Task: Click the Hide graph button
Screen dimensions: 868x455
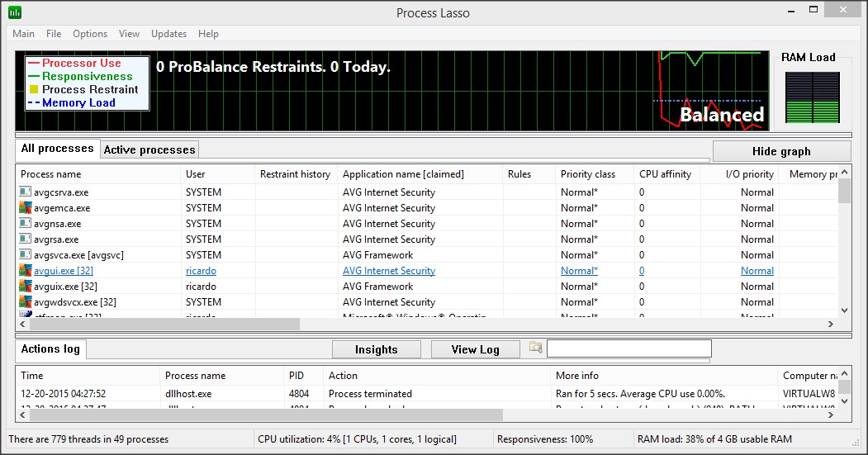Action: point(781,151)
